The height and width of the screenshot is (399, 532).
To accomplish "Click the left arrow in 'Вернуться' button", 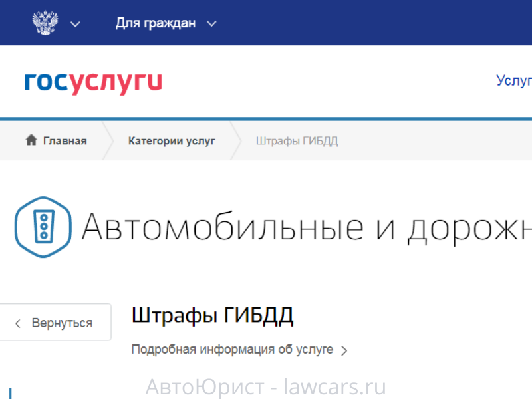I will pos(18,323).
